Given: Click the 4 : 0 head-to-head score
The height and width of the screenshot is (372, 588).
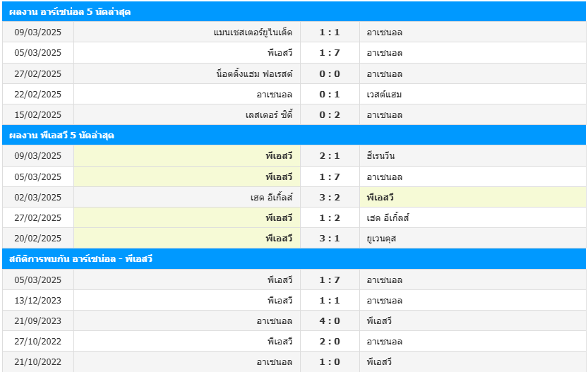Looking at the screenshot, I should (x=330, y=320).
